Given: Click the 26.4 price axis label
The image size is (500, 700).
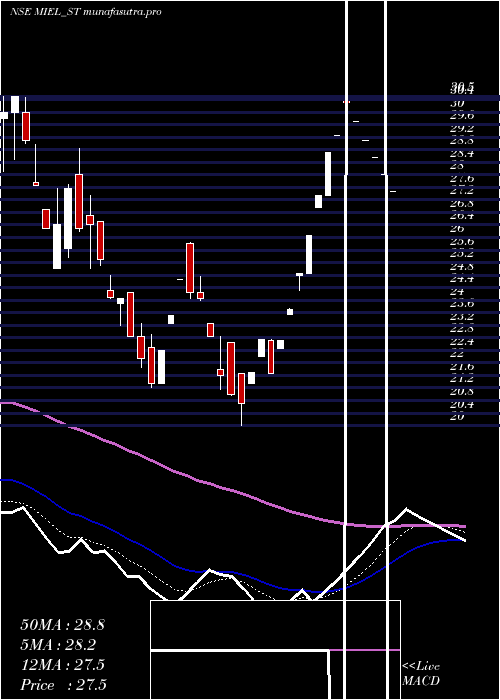Looking at the screenshot, I should click(x=462, y=217).
